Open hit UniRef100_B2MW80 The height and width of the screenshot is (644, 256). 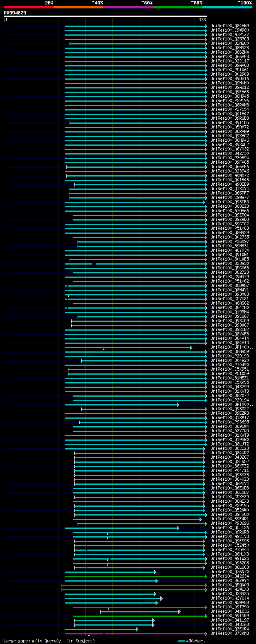230,44
